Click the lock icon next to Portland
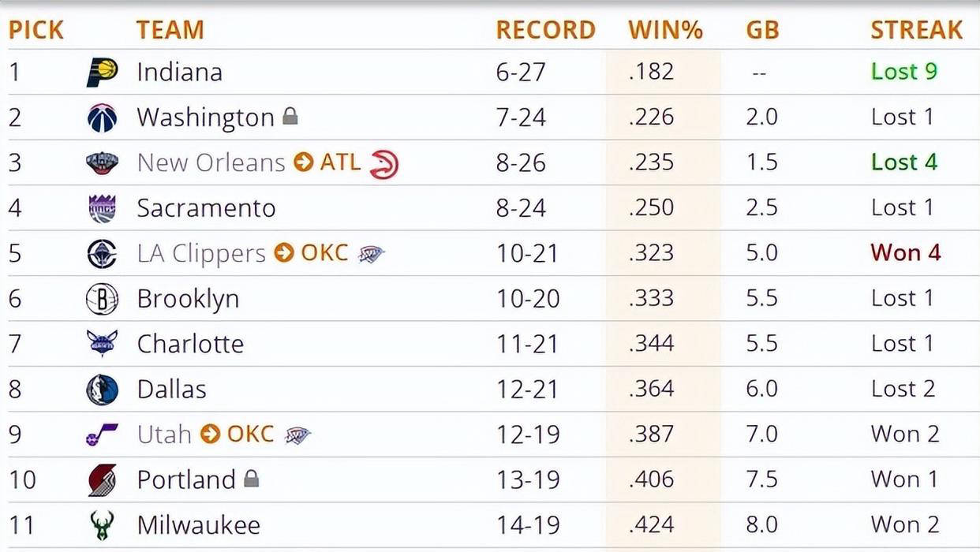Viewport: 980px width, 552px height. coord(251,479)
